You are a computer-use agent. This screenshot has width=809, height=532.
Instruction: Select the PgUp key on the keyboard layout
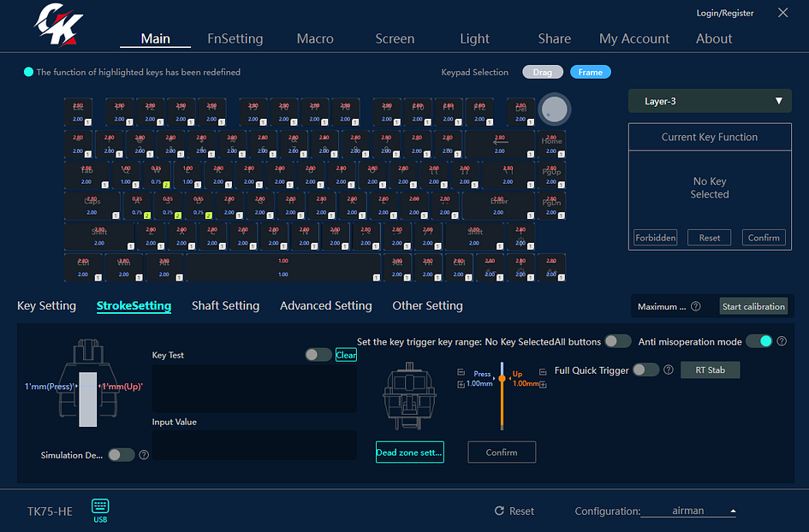point(551,174)
